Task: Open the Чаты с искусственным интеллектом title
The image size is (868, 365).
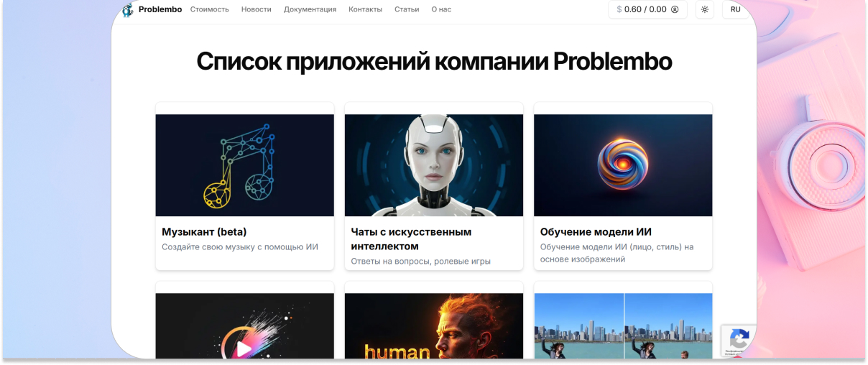Action: coord(411,239)
